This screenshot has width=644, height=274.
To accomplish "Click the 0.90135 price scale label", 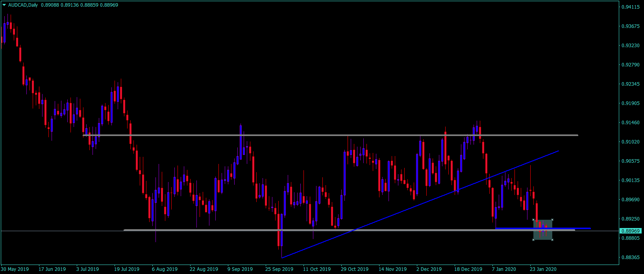I will coord(630,180).
